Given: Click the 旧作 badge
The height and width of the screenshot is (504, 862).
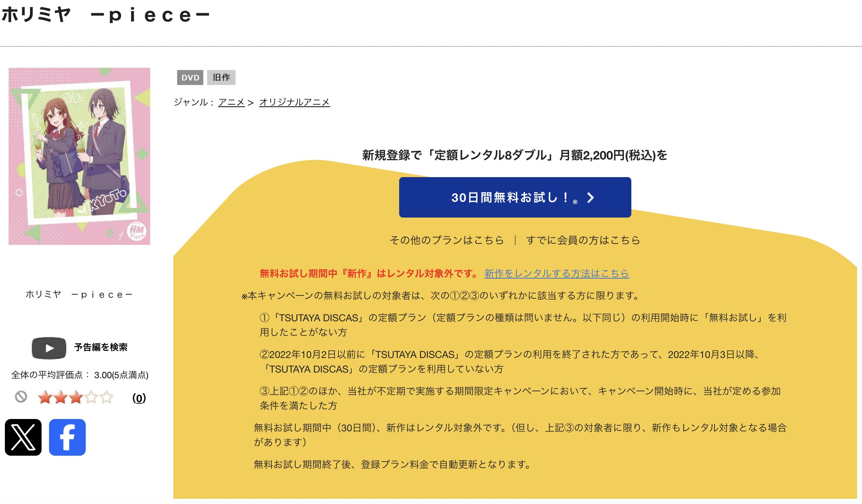Looking at the screenshot, I should tap(221, 78).
